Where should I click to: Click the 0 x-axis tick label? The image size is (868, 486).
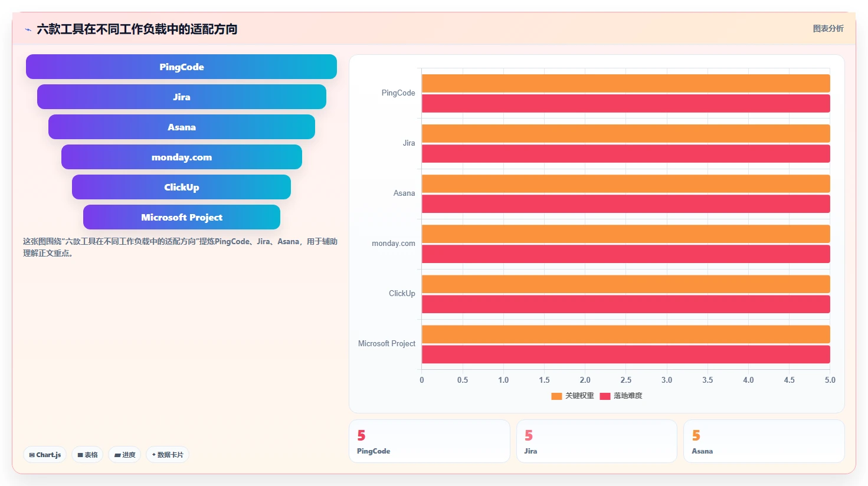click(x=421, y=380)
